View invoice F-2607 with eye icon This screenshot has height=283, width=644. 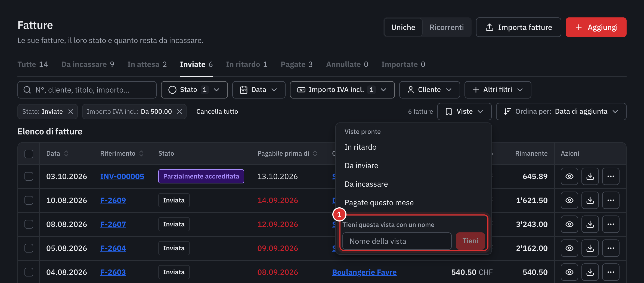569,224
